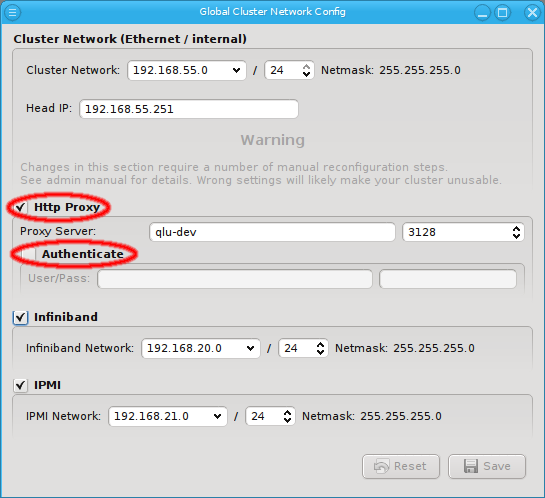Expand the Cluster Network address dropdown

[x=187, y=70]
